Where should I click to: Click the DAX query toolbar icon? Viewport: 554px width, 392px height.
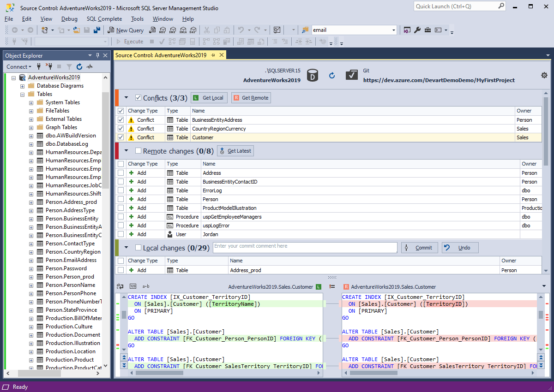193,30
